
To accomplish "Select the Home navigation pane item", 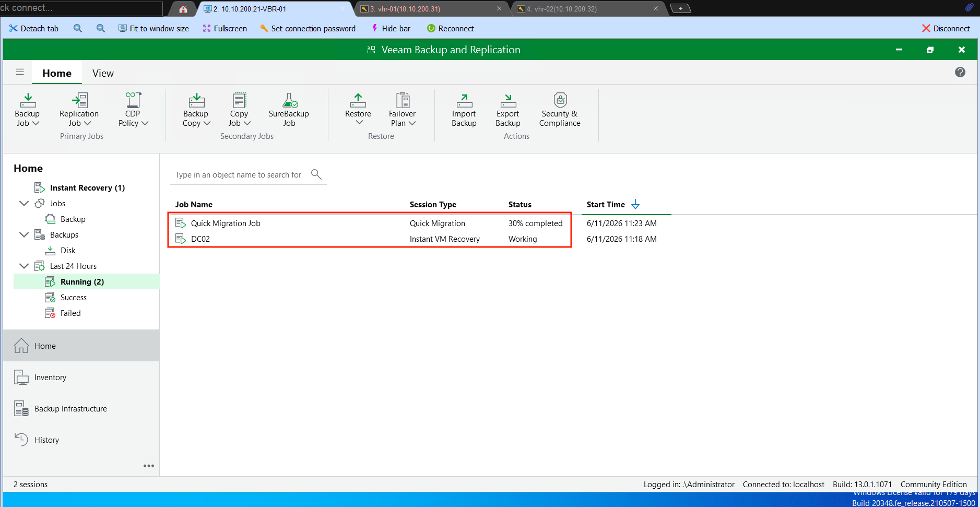I will pos(81,346).
